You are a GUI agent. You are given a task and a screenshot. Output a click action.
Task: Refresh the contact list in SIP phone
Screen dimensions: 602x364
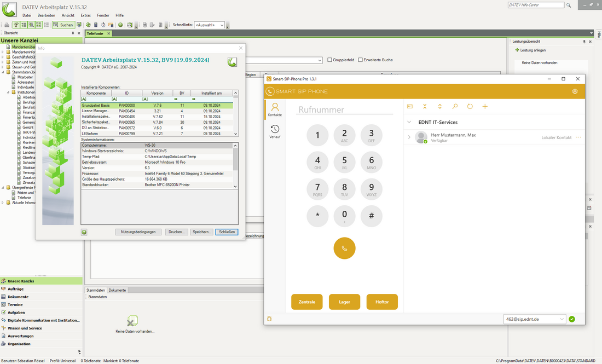tap(470, 106)
